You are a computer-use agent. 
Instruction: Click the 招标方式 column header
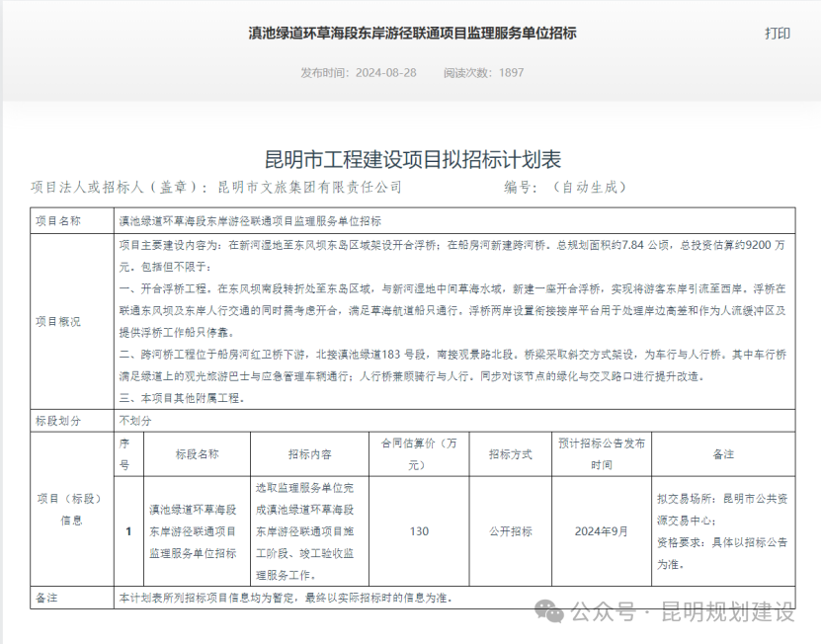click(510, 454)
